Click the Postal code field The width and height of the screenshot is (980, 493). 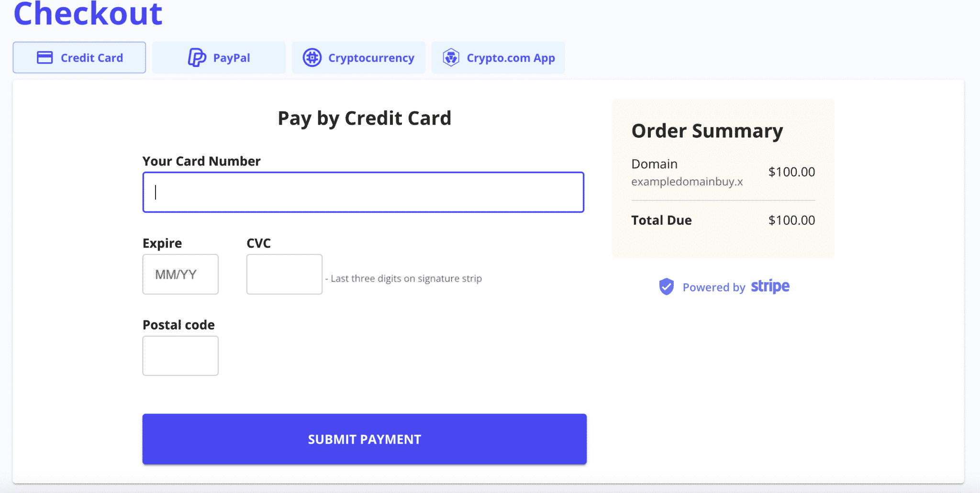[x=180, y=355]
